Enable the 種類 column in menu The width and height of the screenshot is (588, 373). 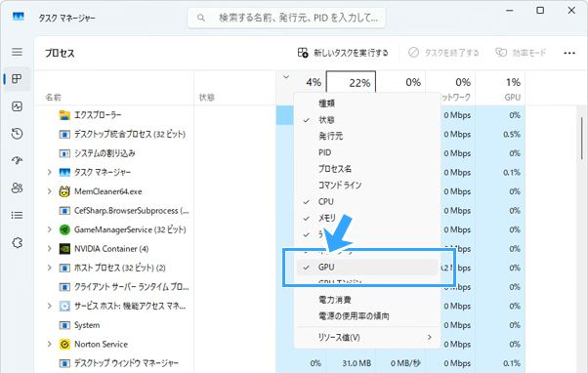click(x=366, y=104)
